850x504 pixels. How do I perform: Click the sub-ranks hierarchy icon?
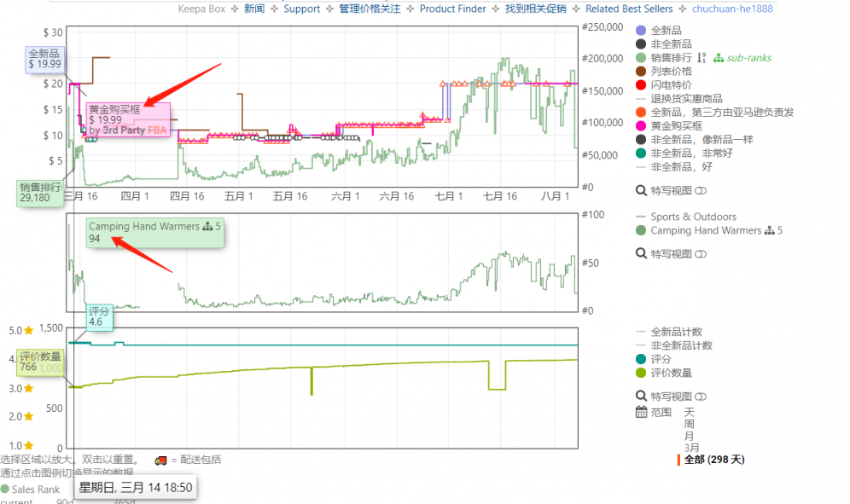719,58
